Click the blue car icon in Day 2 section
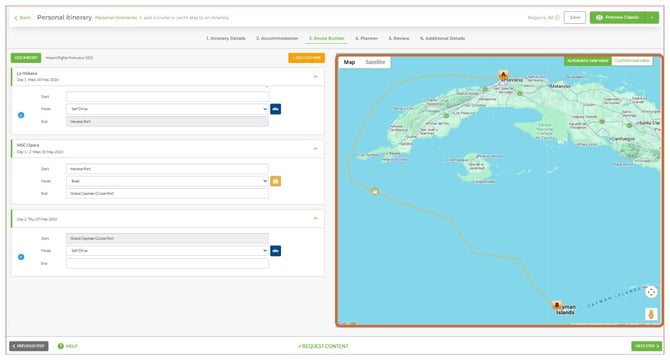 (x=276, y=251)
